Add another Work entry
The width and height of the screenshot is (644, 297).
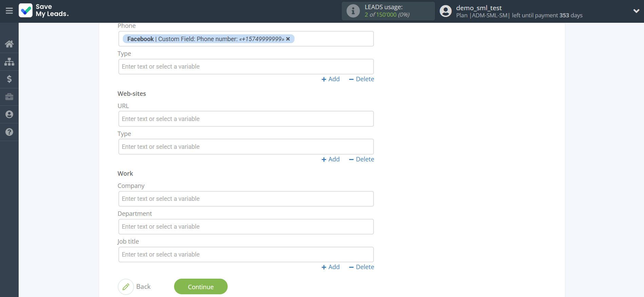[x=330, y=267]
